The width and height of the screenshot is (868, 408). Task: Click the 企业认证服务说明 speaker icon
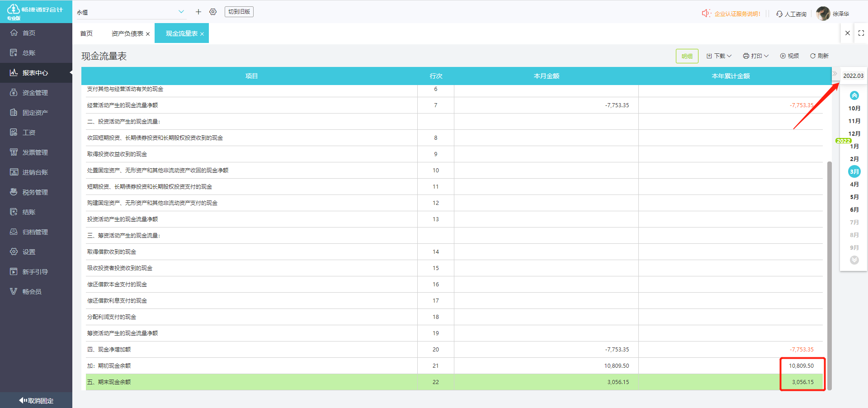click(706, 14)
